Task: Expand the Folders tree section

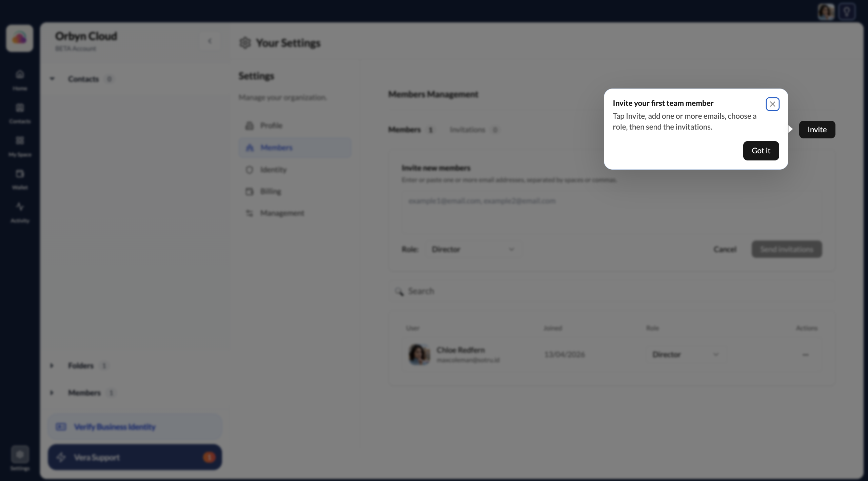Action: point(52,366)
